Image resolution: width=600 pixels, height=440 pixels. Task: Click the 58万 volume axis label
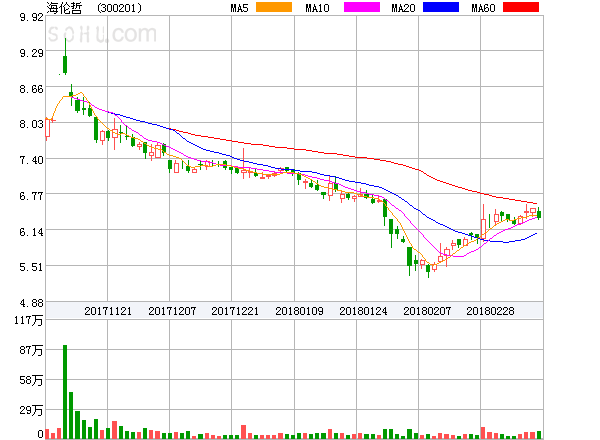point(31,380)
